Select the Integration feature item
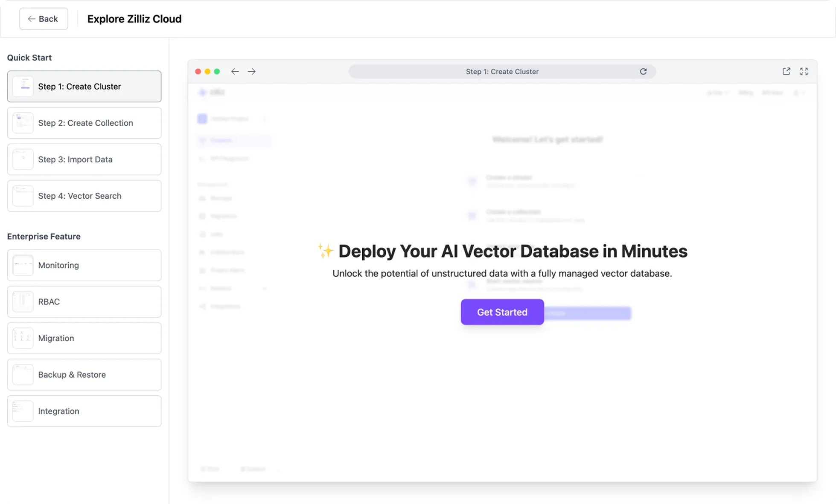 (84, 411)
